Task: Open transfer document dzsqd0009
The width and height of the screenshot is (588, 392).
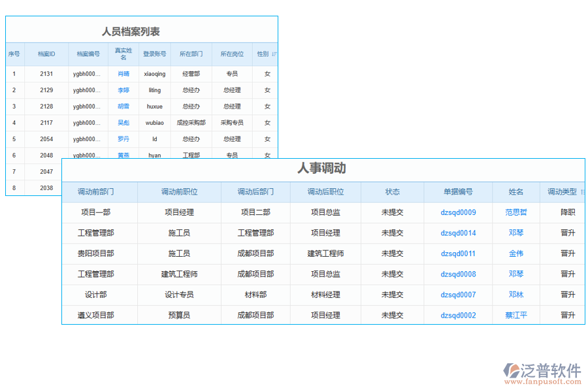Action: pyautogui.click(x=458, y=212)
